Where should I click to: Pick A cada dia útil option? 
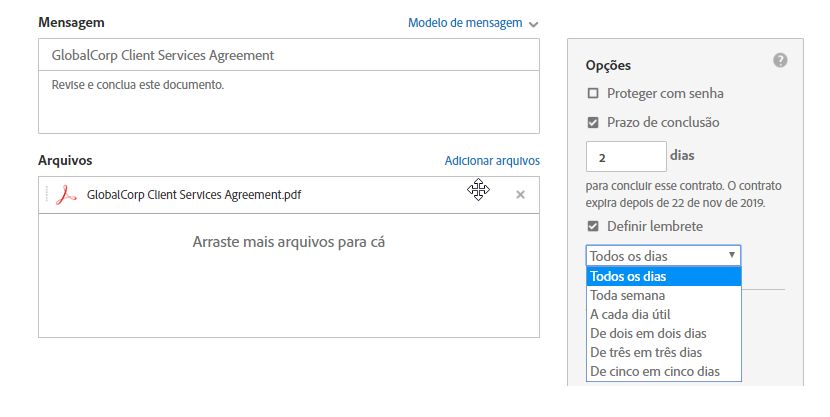664,314
